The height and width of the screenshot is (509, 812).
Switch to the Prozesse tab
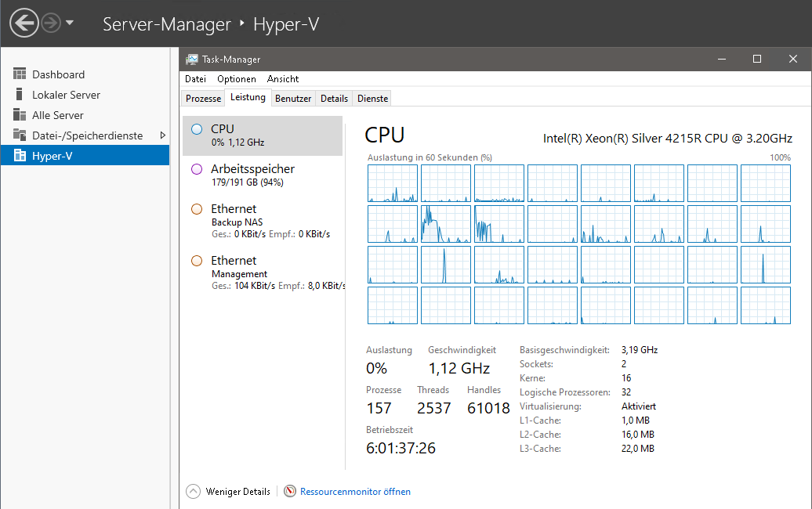[x=203, y=99]
